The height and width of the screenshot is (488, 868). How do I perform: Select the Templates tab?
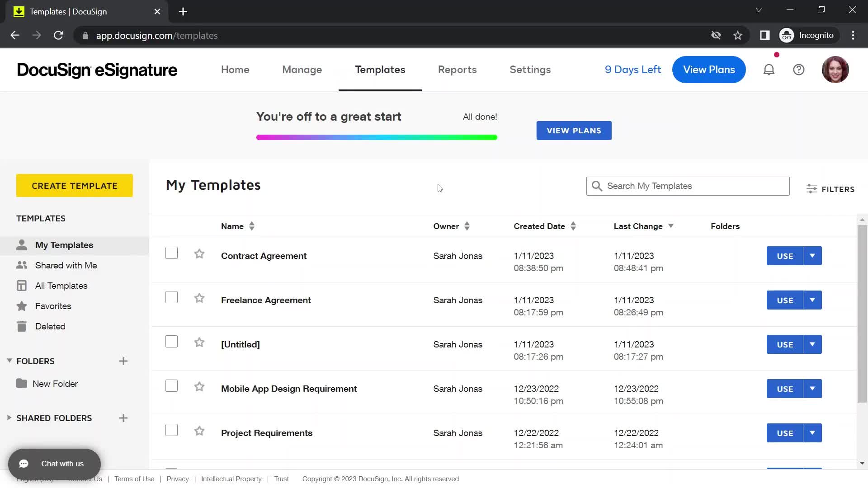380,70
